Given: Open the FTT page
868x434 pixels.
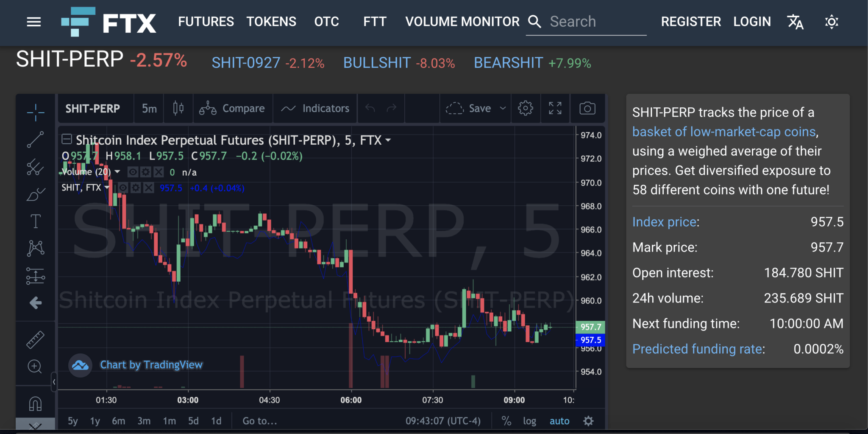Looking at the screenshot, I should (x=375, y=22).
